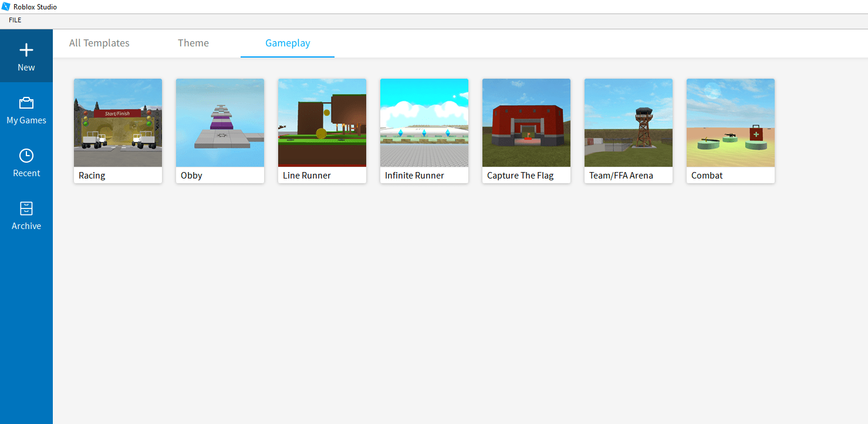Open the Infinite Runner template image

click(x=424, y=123)
